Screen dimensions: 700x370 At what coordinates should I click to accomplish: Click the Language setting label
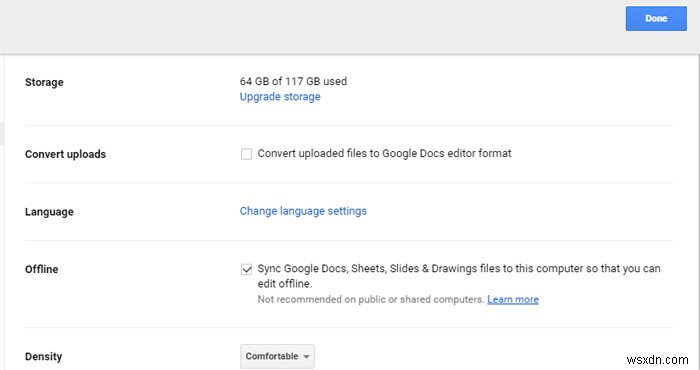[49, 212]
